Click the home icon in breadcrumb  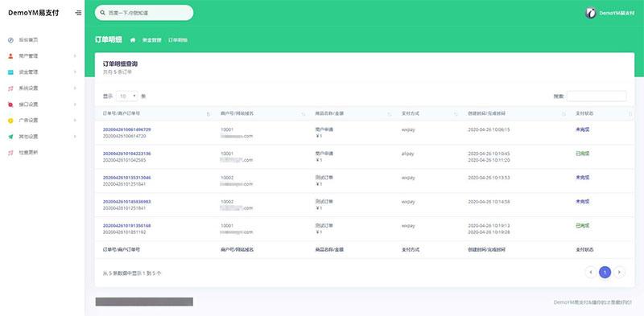(133, 40)
